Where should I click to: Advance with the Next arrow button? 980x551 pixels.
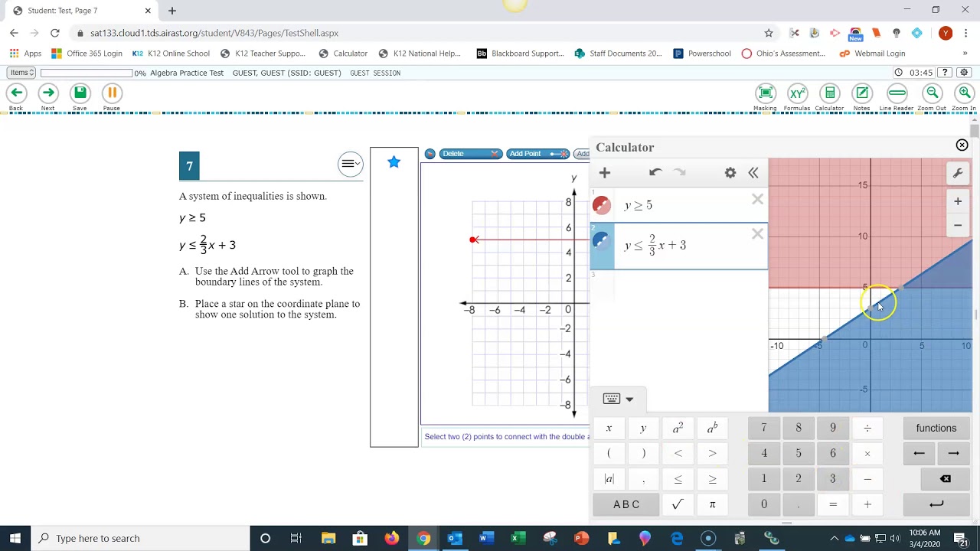(47, 93)
